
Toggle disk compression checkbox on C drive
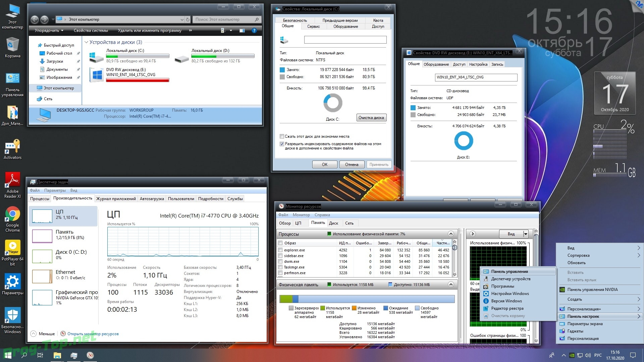coord(282,136)
